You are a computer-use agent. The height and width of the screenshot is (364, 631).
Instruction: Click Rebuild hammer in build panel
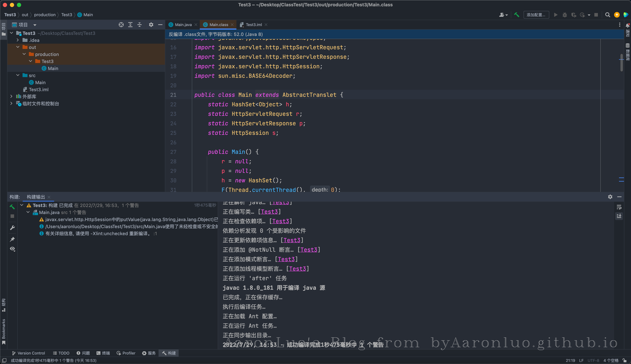coord(12,206)
